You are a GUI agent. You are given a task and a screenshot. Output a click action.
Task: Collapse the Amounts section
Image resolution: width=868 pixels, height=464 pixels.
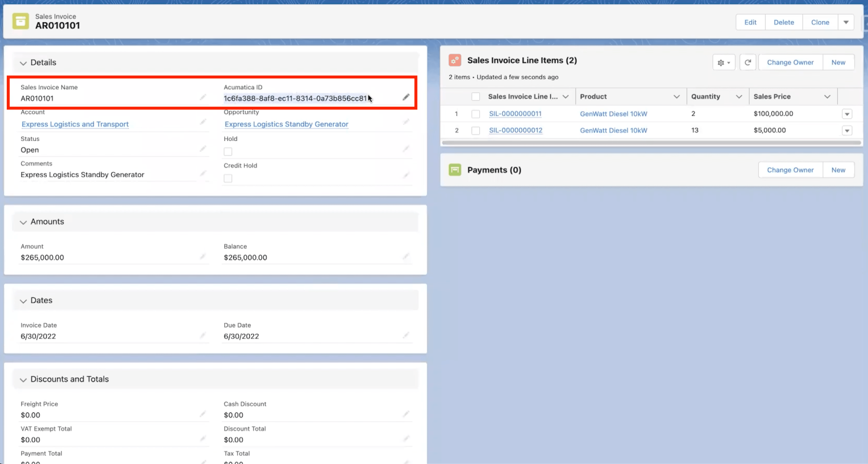tap(23, 222)
